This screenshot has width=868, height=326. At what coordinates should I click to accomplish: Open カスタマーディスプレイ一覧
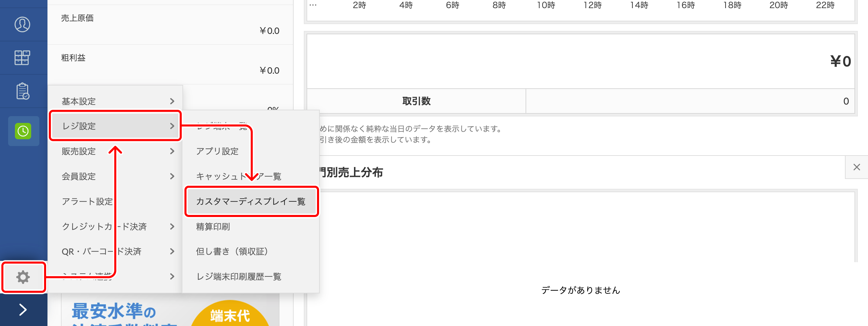pyautogui.click(x=252, y=201)
